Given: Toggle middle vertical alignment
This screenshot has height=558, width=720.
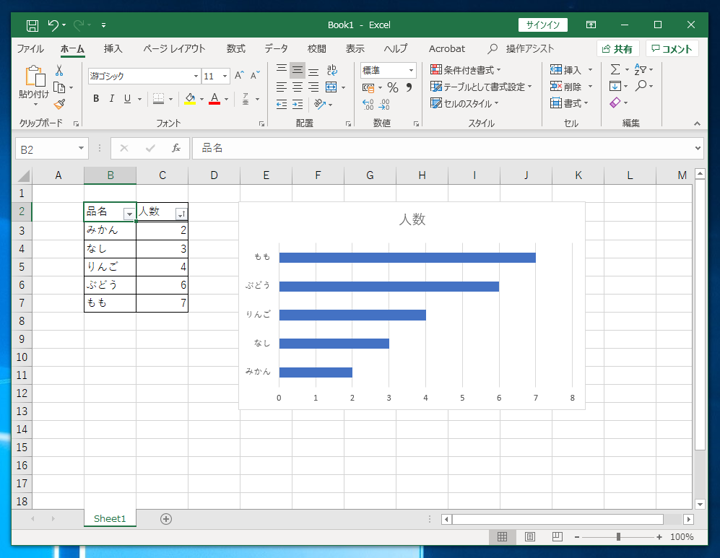Looking at the screenshot, I should point(298,70).
